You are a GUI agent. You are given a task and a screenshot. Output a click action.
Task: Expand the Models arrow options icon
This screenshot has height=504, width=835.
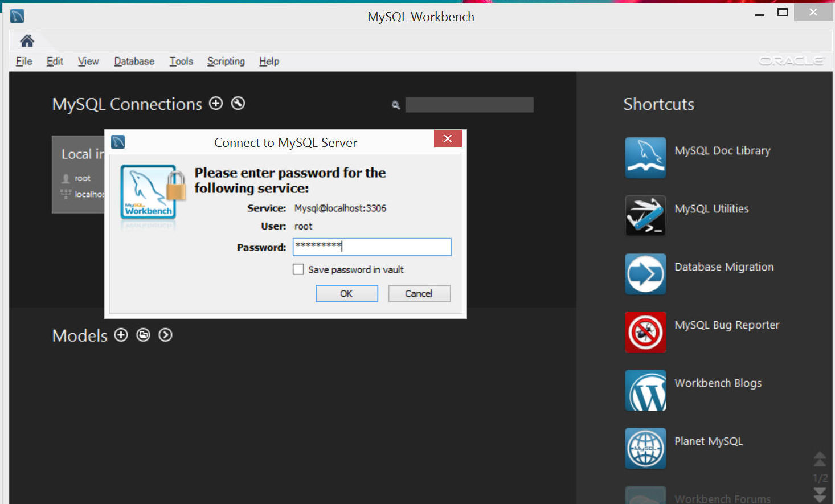[x=165, y=335]
